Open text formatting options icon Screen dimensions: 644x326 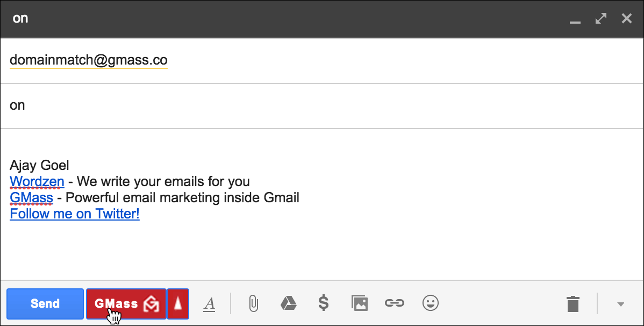click(209, 304)
